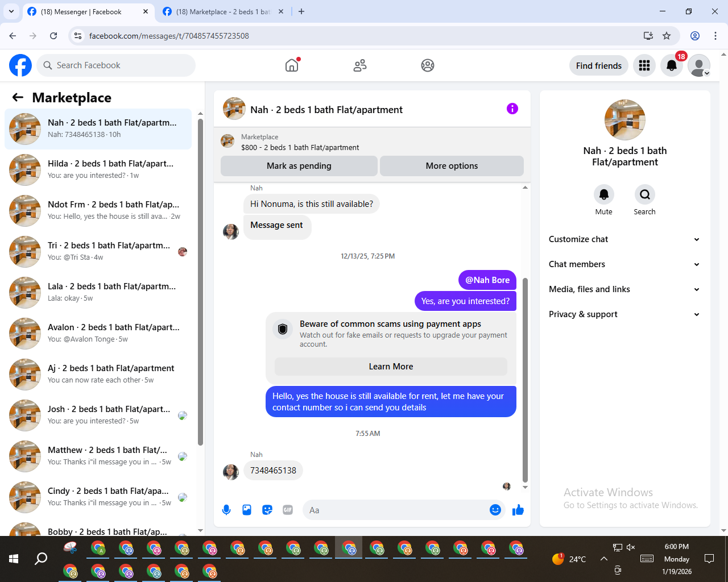Open the account profile avatar menu
Image resolution: width=728 pixels, height=582 pixels.
click(x=699, y=65)
